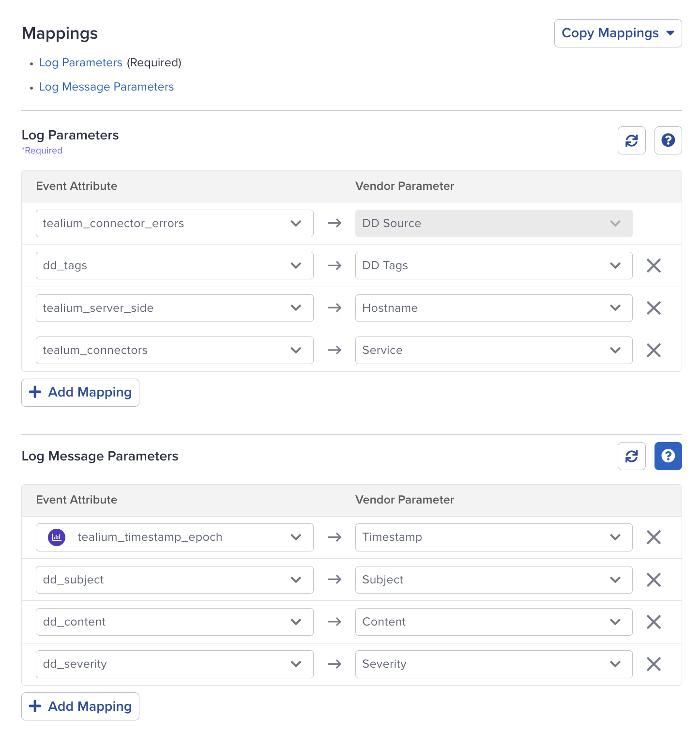
Task: Remove the Timestamp mapping row
Action: pos(654,537)
